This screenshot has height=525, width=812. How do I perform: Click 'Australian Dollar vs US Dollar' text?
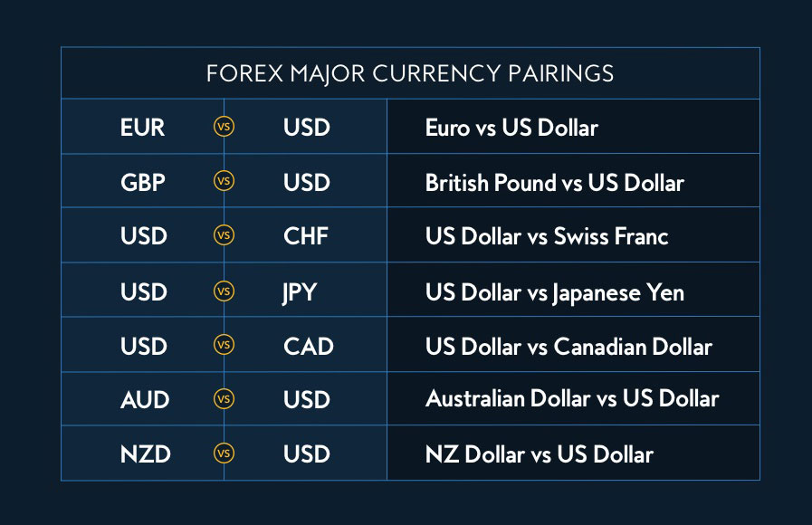(x=572, y=398)
